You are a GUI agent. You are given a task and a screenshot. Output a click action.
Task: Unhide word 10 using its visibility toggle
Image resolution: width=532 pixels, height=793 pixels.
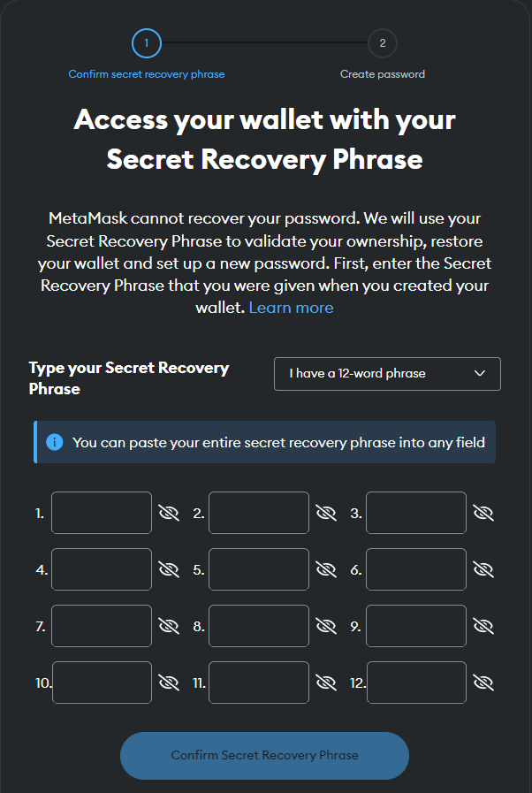point(170,682)
